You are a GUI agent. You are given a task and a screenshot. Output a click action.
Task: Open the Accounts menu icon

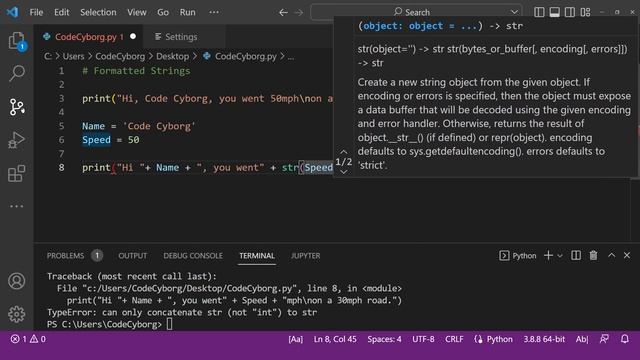click(x=17, y=281)
